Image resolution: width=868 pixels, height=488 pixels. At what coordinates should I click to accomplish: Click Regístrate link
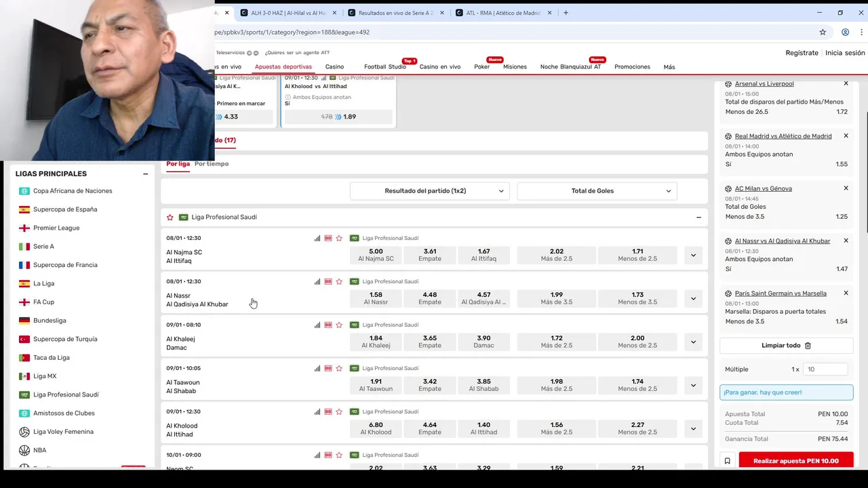point(802,53)
